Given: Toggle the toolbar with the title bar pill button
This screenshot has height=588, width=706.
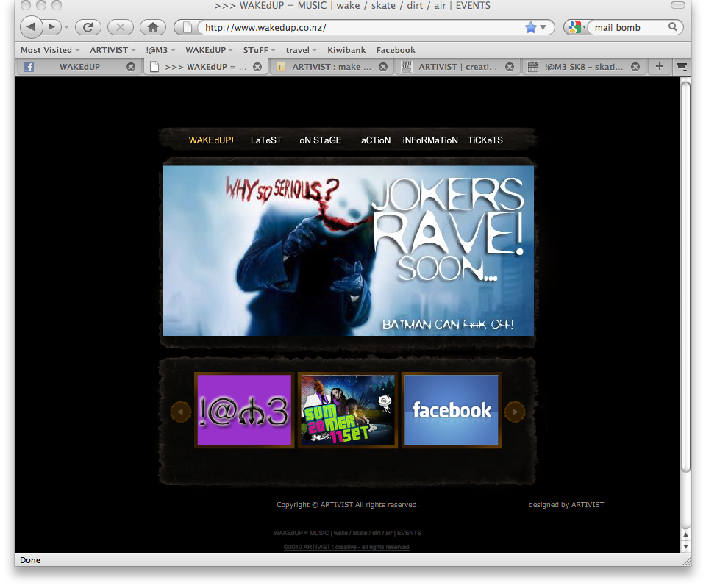Looking at the screenshot, I should (677, 5).
